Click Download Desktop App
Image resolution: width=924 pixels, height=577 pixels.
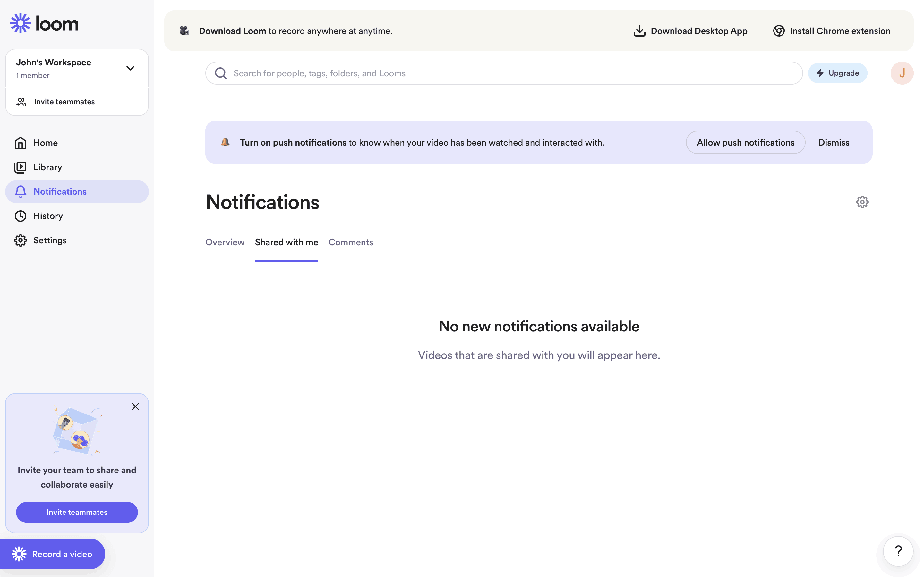click(x=690, y=30)
